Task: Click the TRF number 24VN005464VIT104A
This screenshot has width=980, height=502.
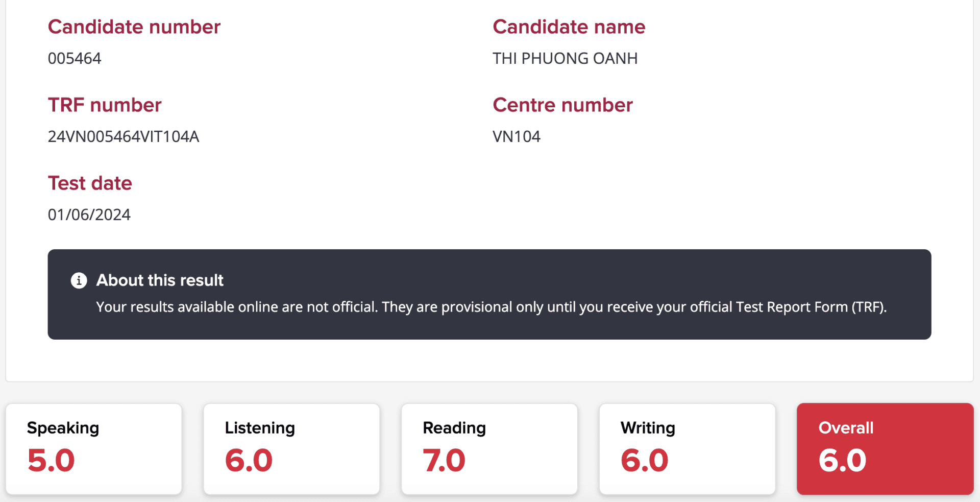Action: (123, 137)
